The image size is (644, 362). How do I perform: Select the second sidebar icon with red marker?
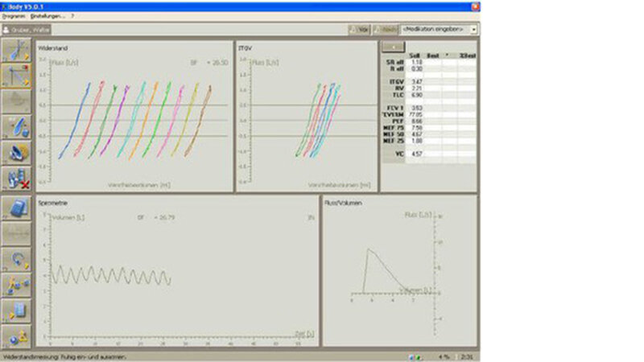tap(17, 76)
